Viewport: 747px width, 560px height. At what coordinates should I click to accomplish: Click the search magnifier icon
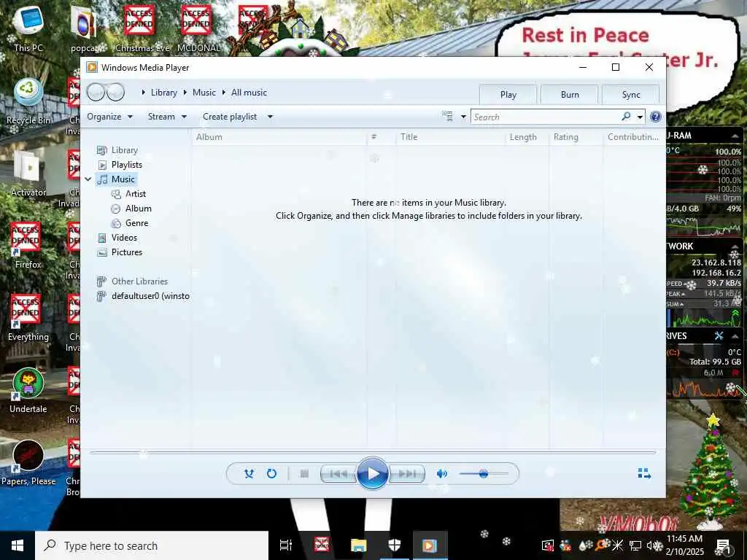click(626, 116)
